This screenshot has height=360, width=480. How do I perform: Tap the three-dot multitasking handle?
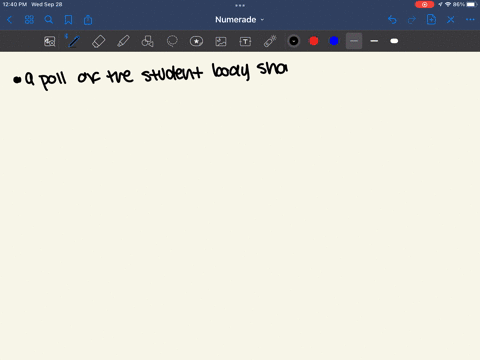tap(240, 5)
